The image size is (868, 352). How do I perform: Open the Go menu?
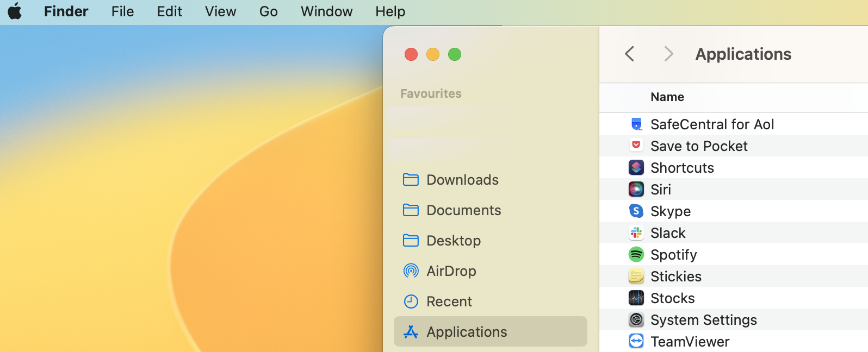click(268, 11)
